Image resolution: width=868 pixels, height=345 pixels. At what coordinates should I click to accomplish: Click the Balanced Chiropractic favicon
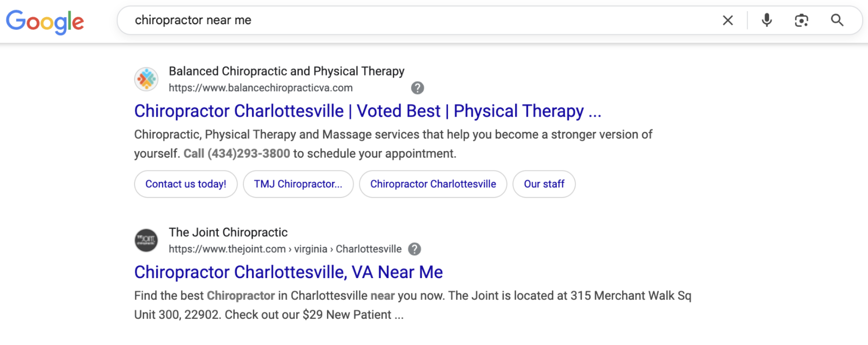tap(147, 79)
